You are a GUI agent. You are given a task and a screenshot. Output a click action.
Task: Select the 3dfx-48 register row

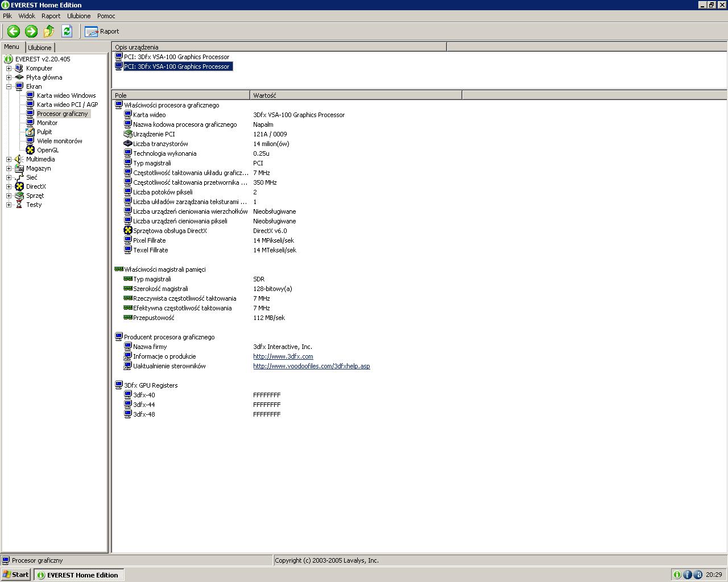click(419, 414)
